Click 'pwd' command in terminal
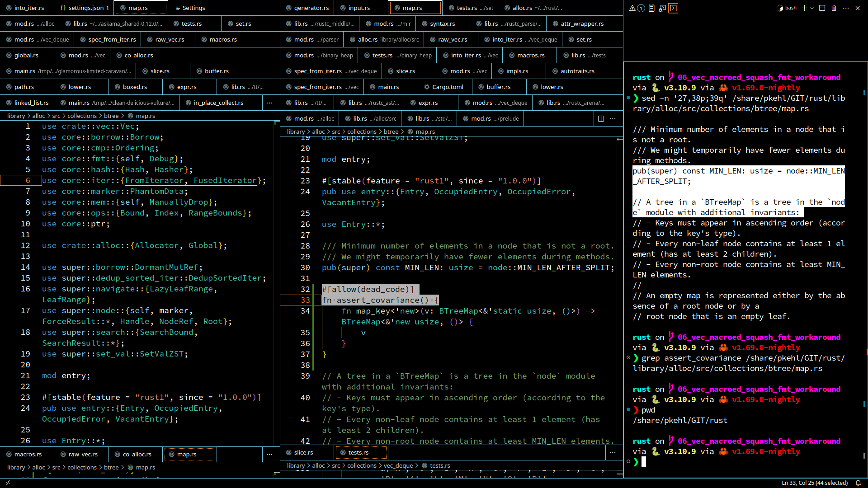This screenshot has width=868, height=488. pos(648,410)
